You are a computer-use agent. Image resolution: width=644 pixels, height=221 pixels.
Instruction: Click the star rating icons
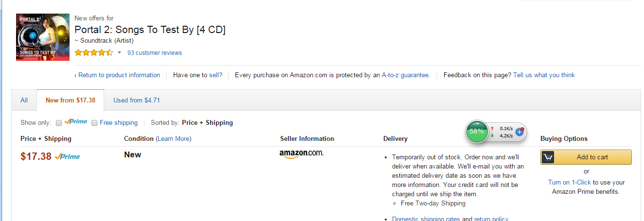94,52
